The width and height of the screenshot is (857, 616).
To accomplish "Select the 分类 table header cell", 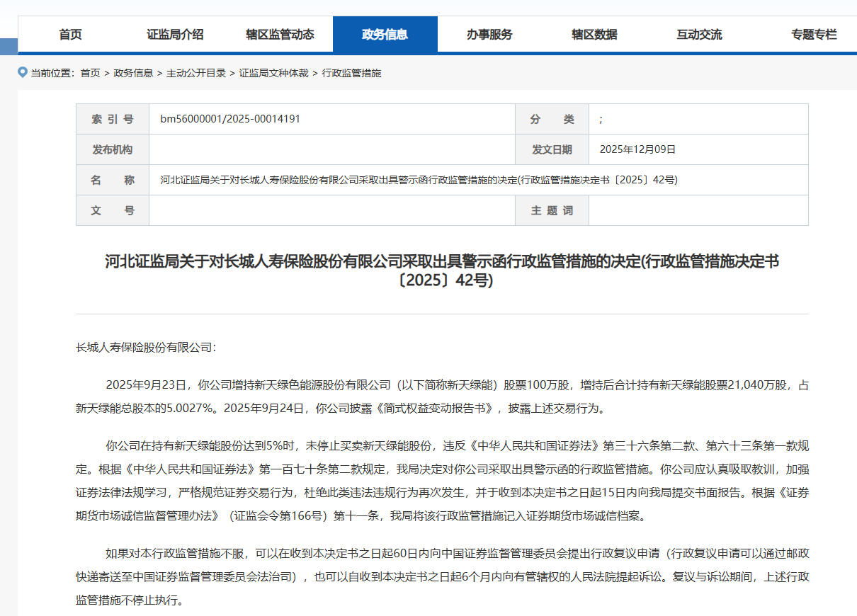I will (x=552, y=118).
